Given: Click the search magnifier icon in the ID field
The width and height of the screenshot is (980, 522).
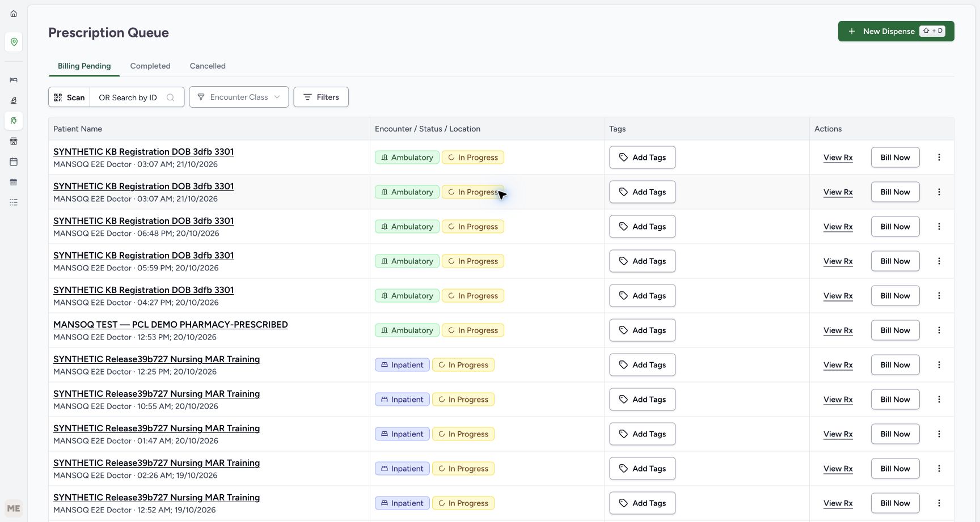Looking at the screenshot, I should [170, 97].
